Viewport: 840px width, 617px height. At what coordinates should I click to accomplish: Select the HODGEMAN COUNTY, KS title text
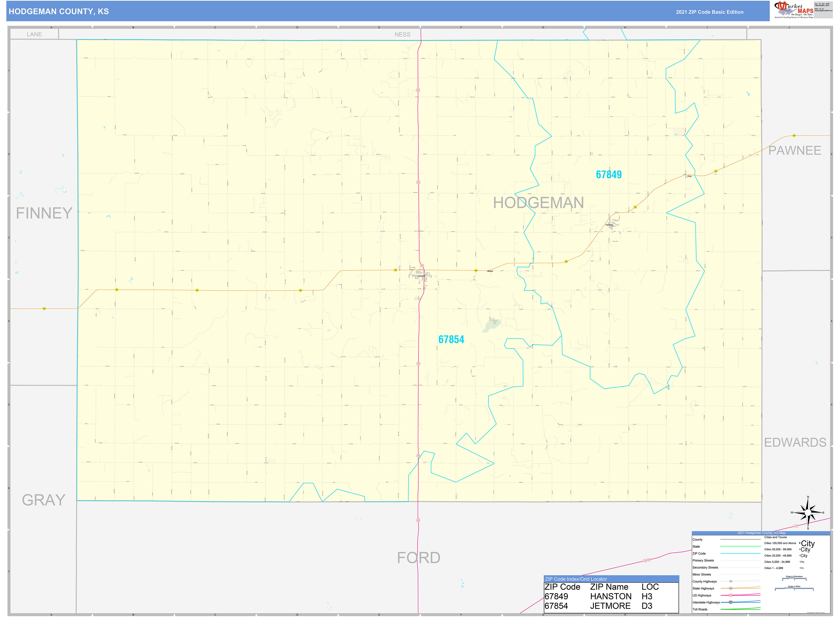[58, 12]
